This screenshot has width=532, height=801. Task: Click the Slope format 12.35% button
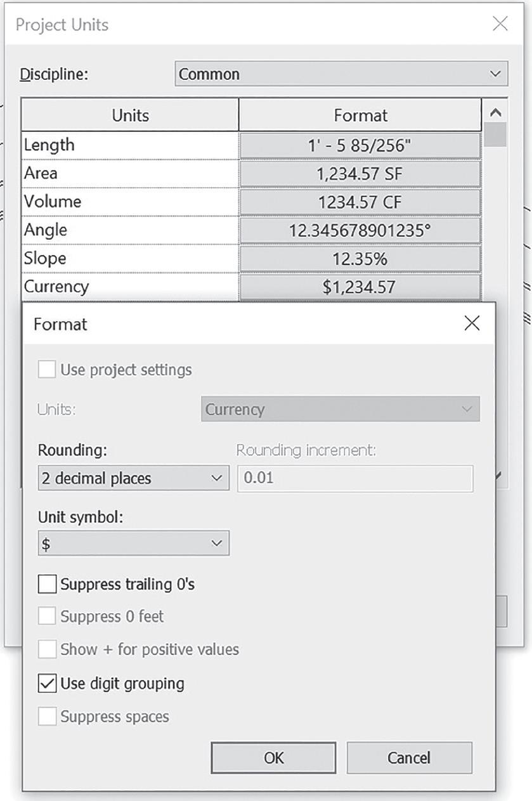click(x=360, y=259)
